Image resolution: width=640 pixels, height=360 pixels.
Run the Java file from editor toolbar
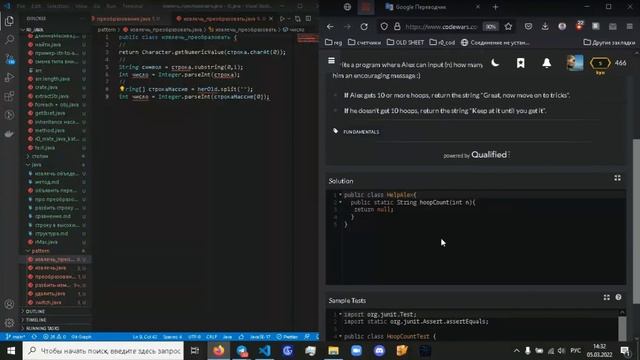click(282, 19)
